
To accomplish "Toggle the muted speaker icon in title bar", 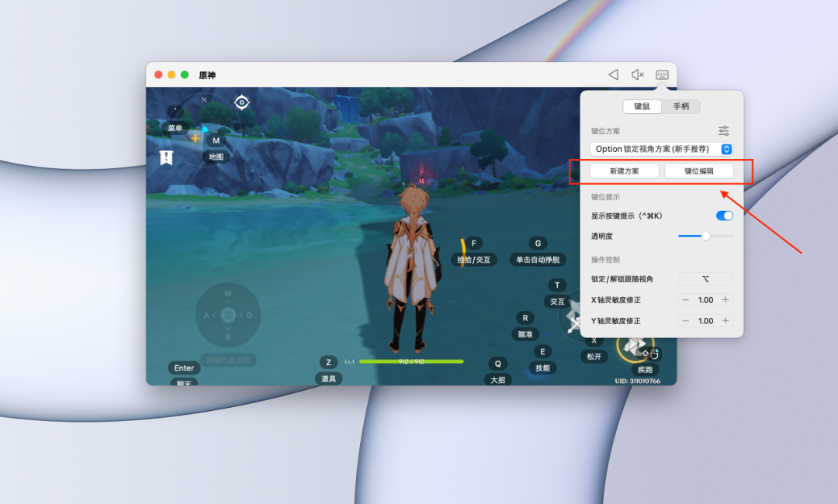I will click(x=637, y=74).
